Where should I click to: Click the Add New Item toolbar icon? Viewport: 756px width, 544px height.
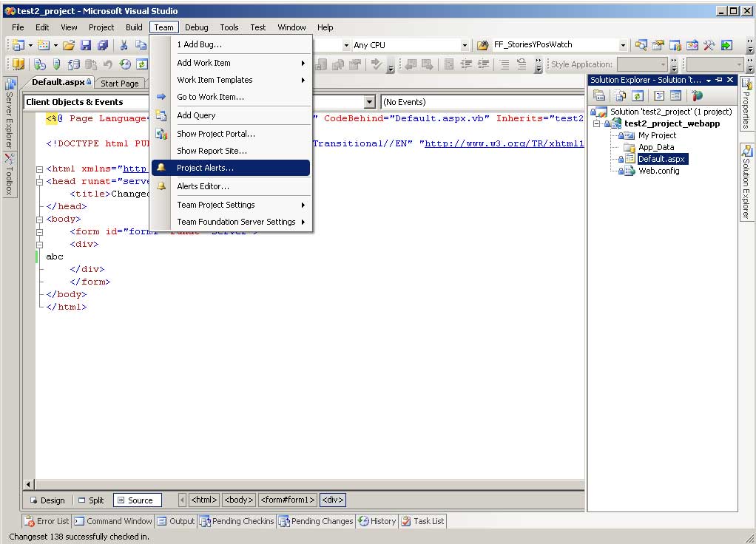point(44,45)
